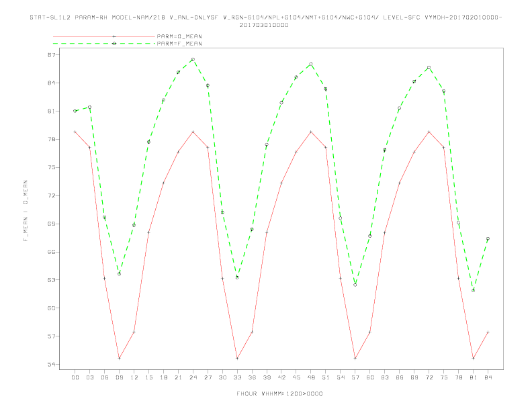The height and width of the screenshot is (411, 532).
Task: Click the x-axis tick label 81
Action: pos(474,377)
